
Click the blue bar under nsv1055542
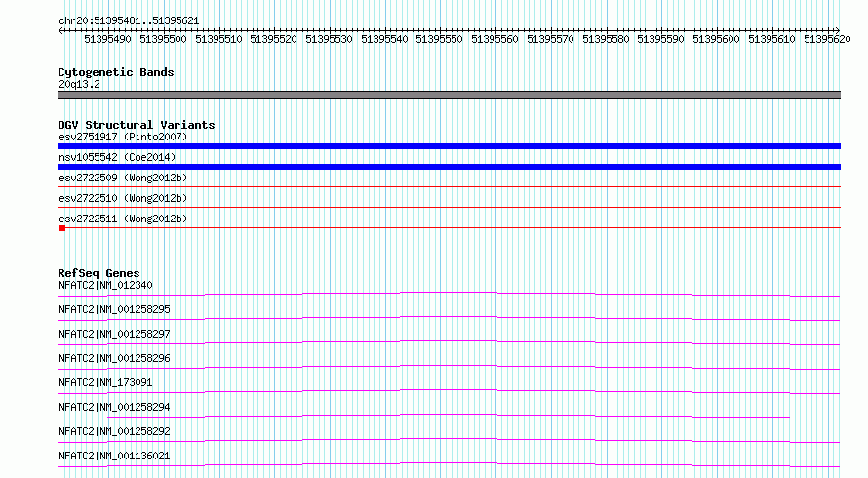449,167
